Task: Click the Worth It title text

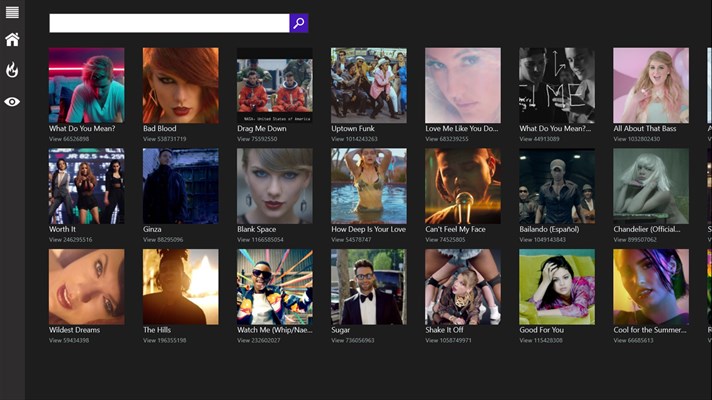Action: [x=62, y=229]
